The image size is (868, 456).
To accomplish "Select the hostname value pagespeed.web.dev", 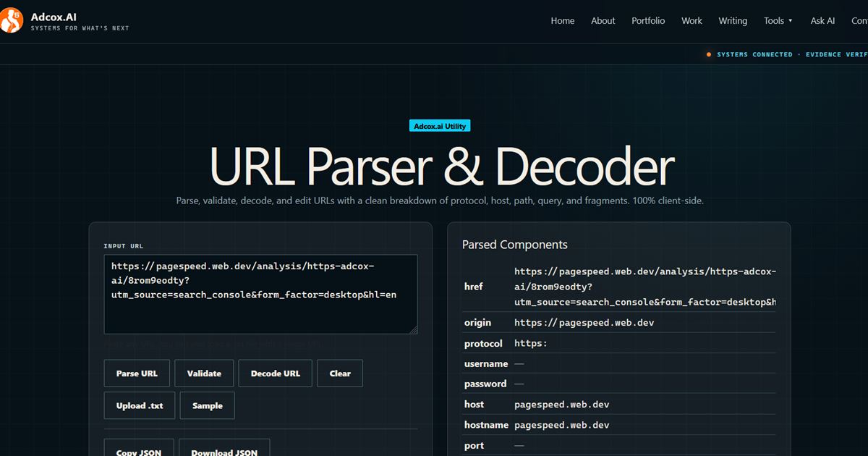I will click(562, 425).
